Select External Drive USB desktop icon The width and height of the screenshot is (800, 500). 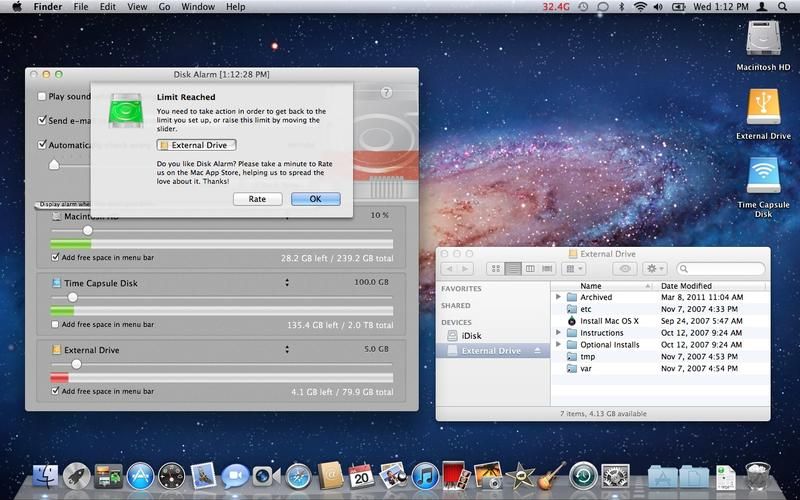pos(763,107)
